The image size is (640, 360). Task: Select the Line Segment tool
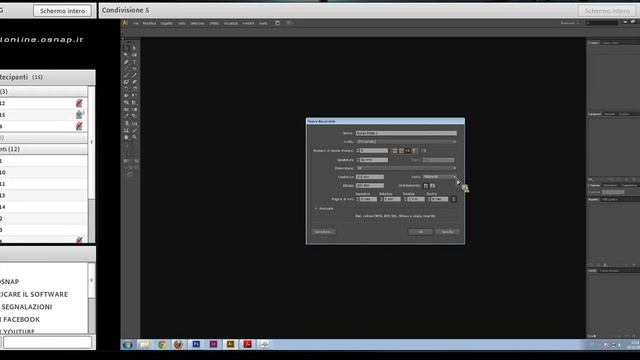point(126,69)
